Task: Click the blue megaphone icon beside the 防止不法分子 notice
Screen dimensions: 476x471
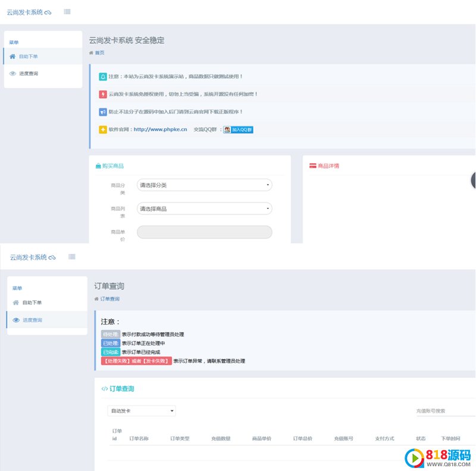Action: pos(103,112)
